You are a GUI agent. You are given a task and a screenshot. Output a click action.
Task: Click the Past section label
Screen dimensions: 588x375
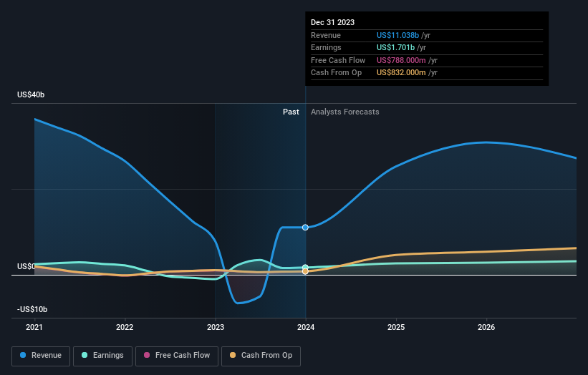(x=291, y=112)
